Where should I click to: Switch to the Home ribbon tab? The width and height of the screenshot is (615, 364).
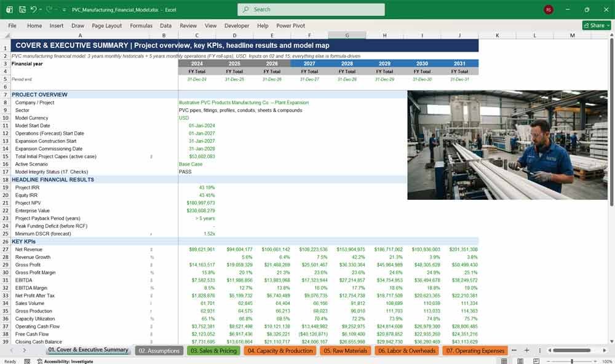(x=34, y=25)
